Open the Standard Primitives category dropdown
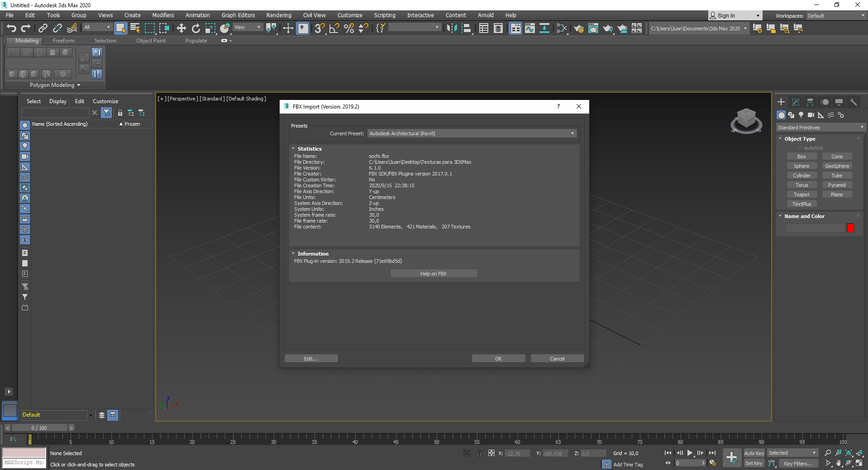The width and height of the screenshot is (868, 470). click(x=821, y=128)
